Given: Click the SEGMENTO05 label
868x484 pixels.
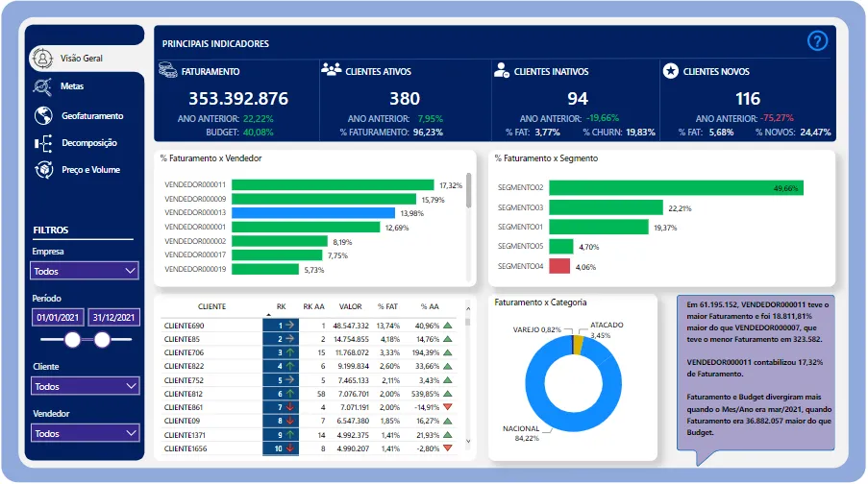Looking at the screenshot, I should [520, 246].
